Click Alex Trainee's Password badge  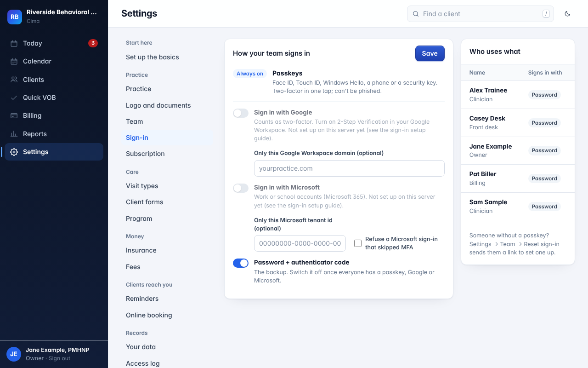point(544,95)
